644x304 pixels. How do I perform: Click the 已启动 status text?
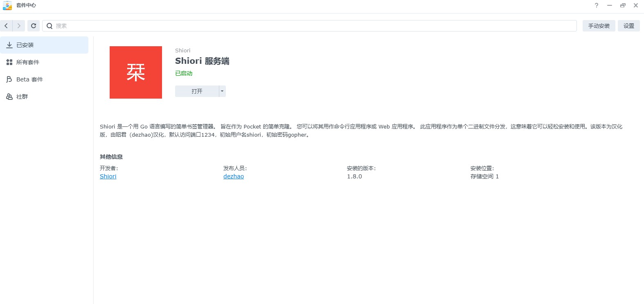[x=184, y=73]
